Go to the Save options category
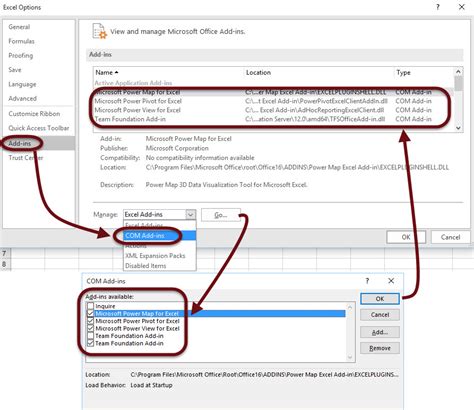Viewport: 474px width, 410px height. (x=15, y=70)
